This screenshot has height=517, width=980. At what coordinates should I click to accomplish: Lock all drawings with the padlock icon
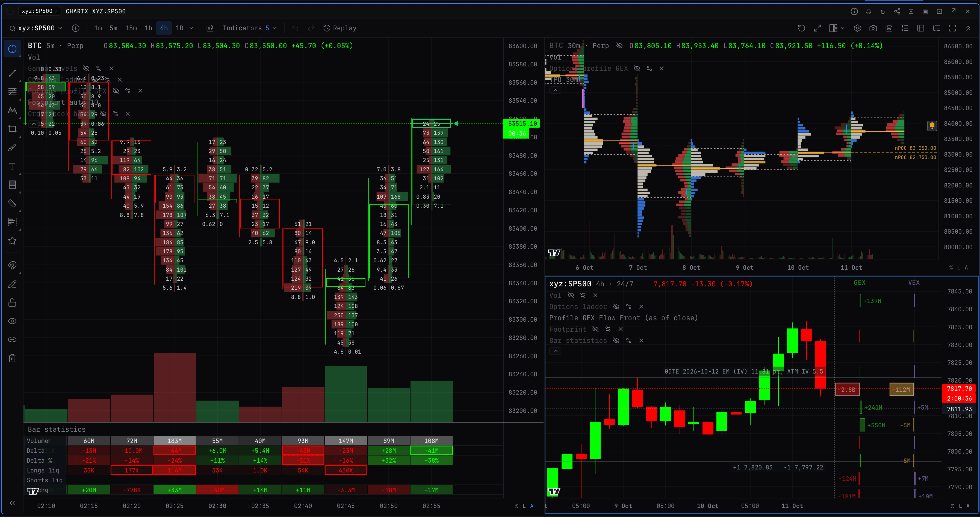12,303
